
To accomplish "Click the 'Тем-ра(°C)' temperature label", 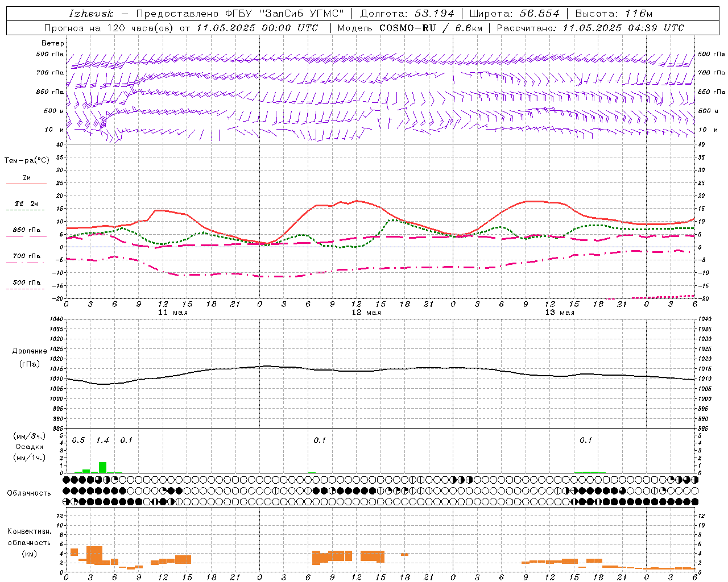I will [x=27, y=161].
